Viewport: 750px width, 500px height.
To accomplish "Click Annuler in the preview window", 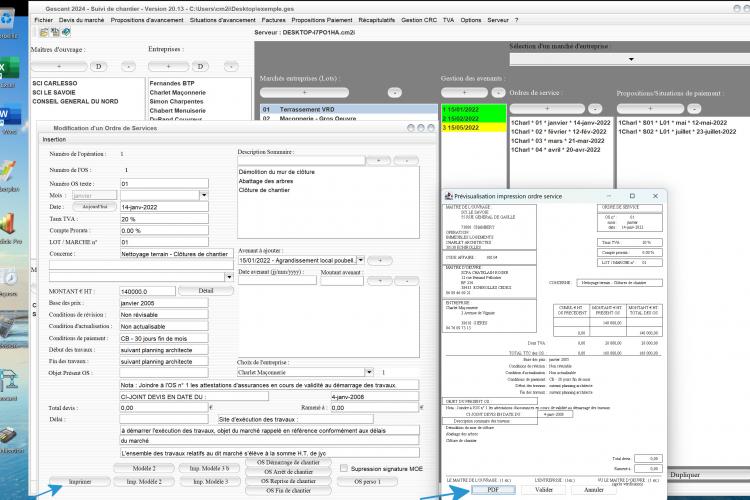I will [594, 490].
